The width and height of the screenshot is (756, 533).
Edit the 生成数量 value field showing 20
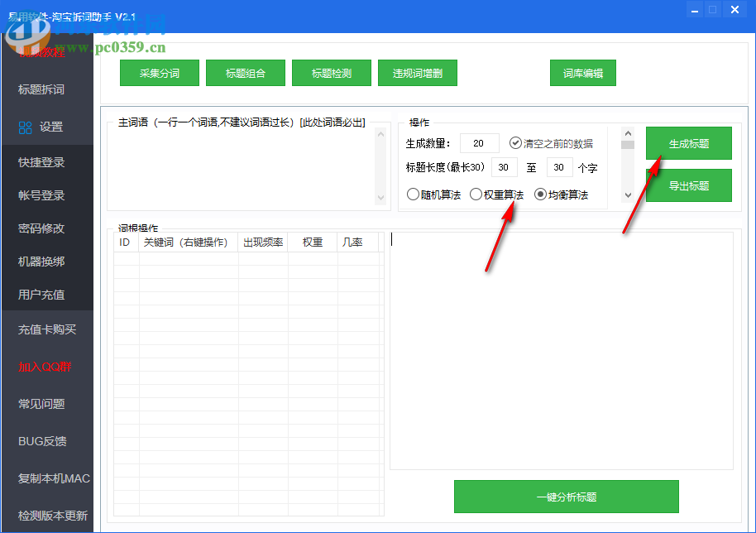coord(479,142)
